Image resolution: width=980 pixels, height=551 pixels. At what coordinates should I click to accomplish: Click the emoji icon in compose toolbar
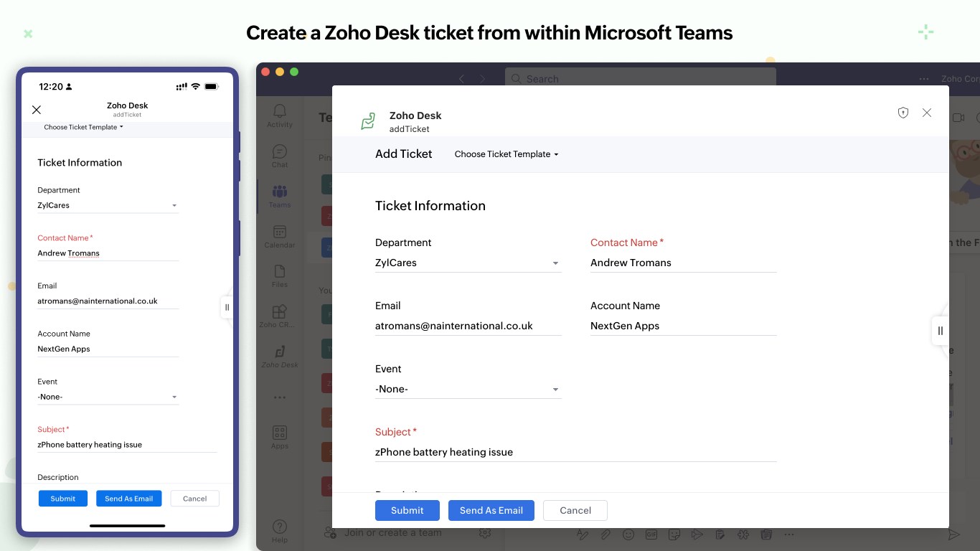point(628,534)
